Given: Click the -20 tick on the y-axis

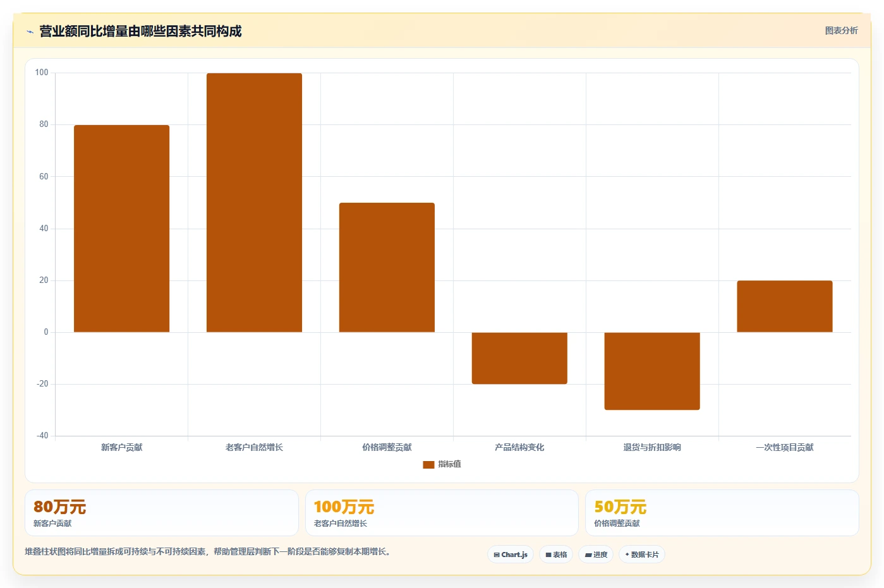Looking at the screenshot, I should click(x=42, y=384).
